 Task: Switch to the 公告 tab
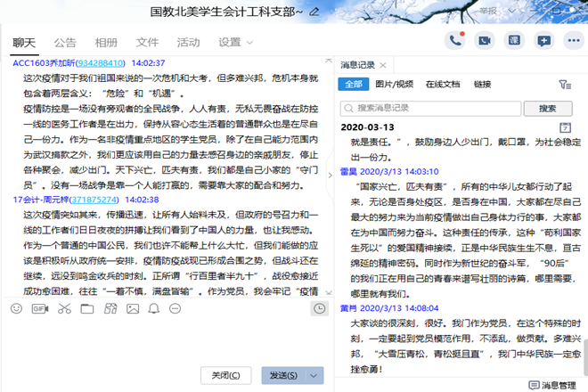coord(64,42)
